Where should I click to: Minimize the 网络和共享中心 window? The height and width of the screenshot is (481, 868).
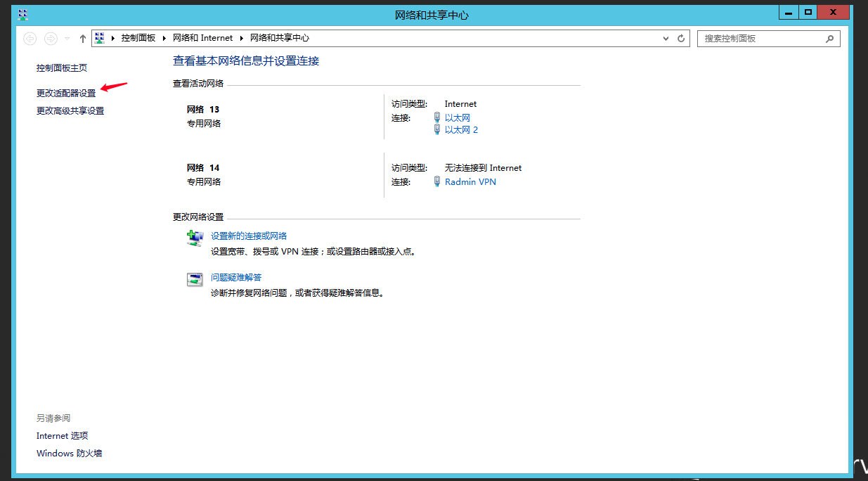pyautogui.click(x=789, y=12)
